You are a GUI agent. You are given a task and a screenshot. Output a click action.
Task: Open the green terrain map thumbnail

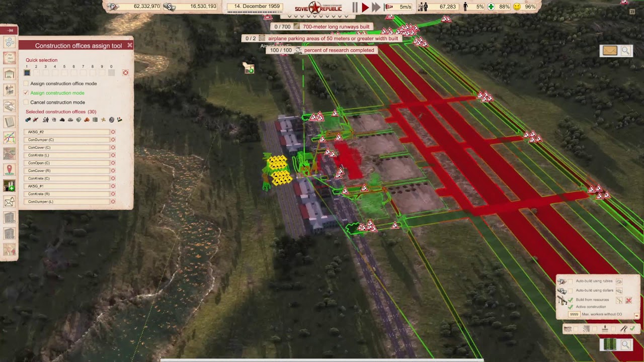[x=610, y=344]
